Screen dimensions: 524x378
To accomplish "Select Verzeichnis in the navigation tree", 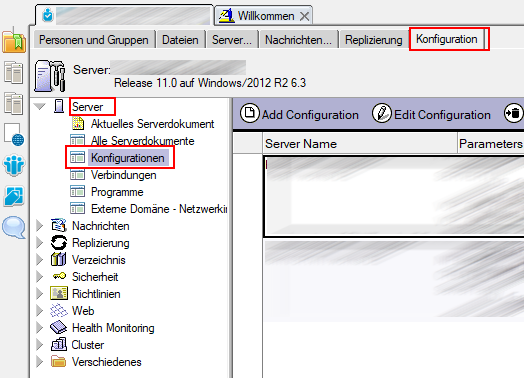I will [x=99, y=260].
